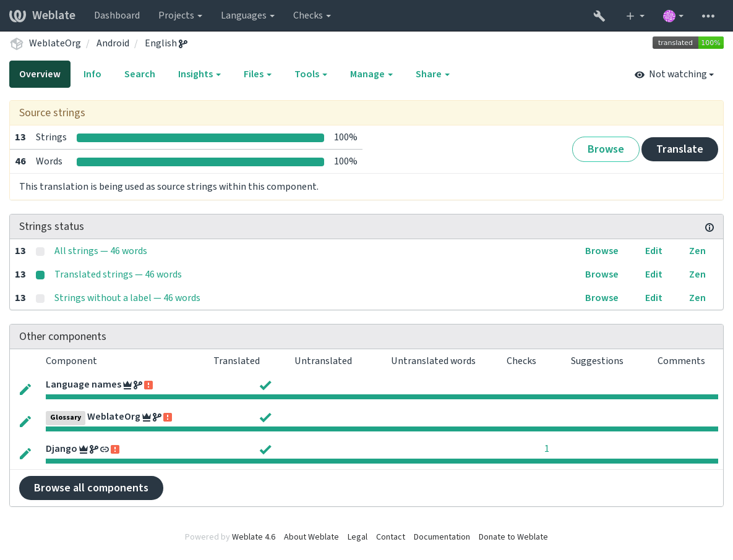The image size is (733, 560).
Task: Click the branch icon next to English
Action: [182, 43]
